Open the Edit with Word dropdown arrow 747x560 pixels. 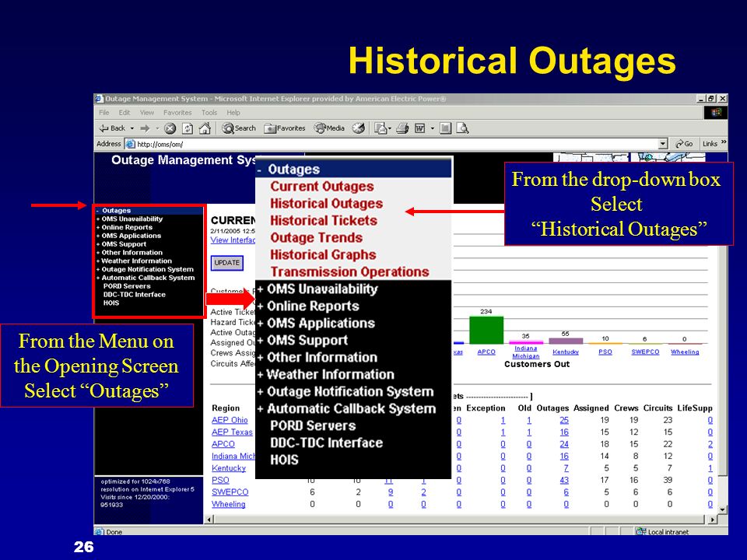point(432,128)
